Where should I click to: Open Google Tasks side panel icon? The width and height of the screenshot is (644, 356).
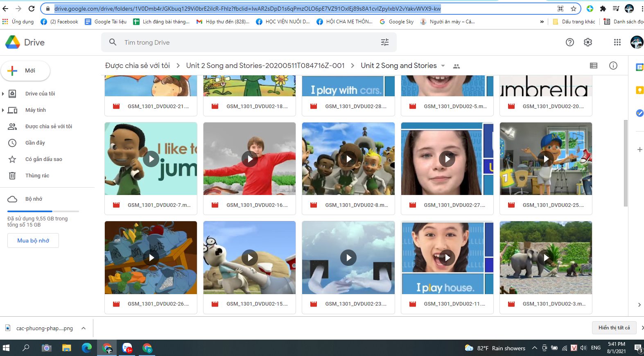tap(639, 113)
